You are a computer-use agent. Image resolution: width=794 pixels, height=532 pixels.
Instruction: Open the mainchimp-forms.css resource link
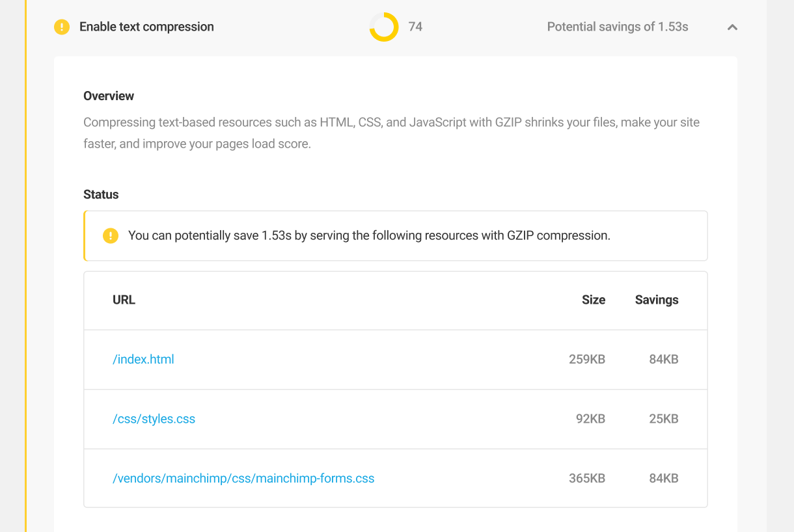[243, 478]
